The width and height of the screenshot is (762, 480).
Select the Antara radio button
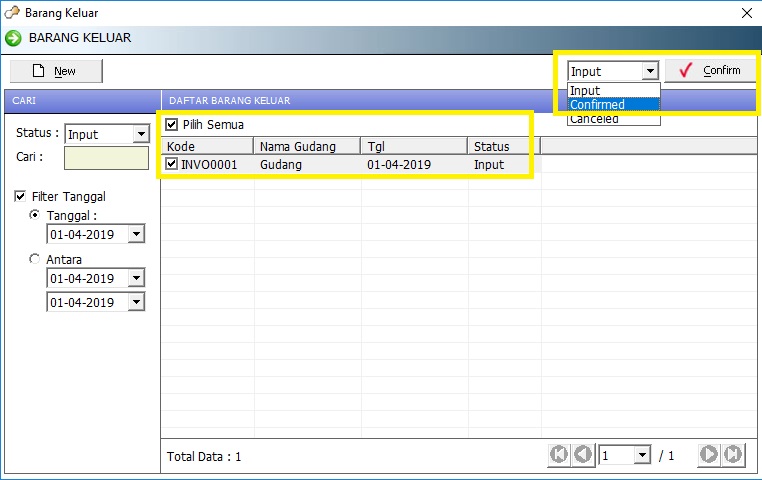36,259
